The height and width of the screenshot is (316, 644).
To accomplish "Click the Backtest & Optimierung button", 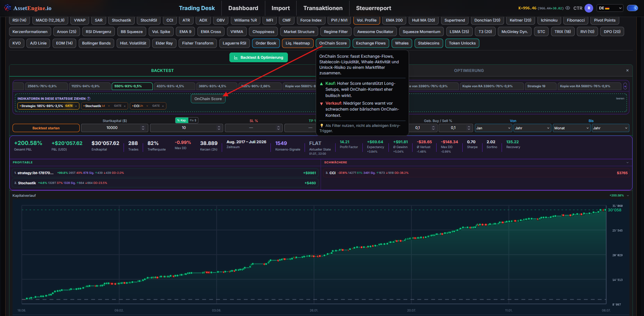I will [259, 57].
